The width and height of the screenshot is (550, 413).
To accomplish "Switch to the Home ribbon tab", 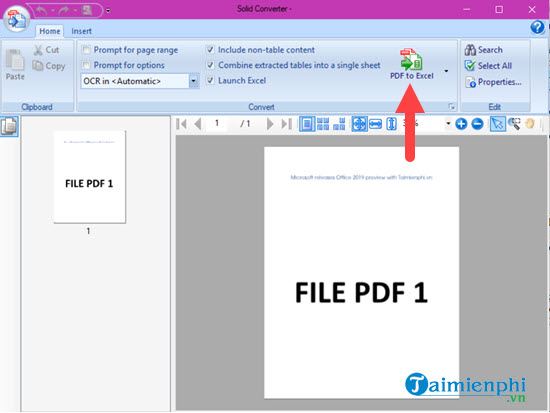I will point(49,31).
